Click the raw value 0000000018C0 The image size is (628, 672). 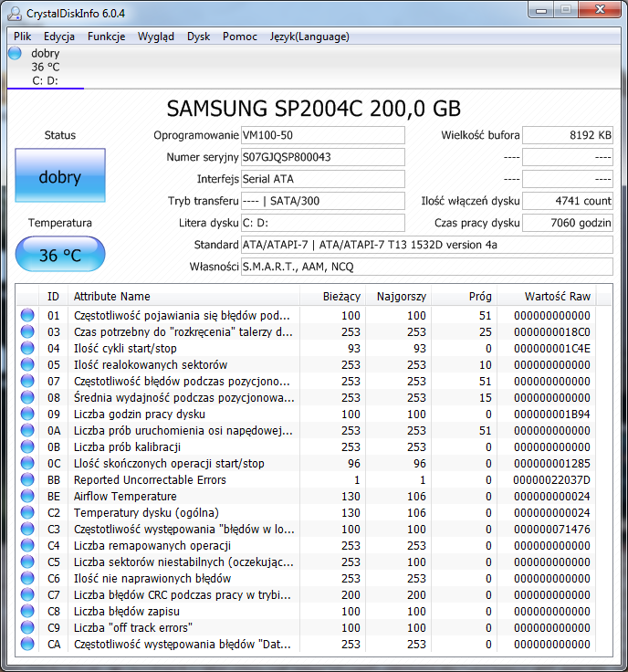pyautogui.click(x=551, y=331)
